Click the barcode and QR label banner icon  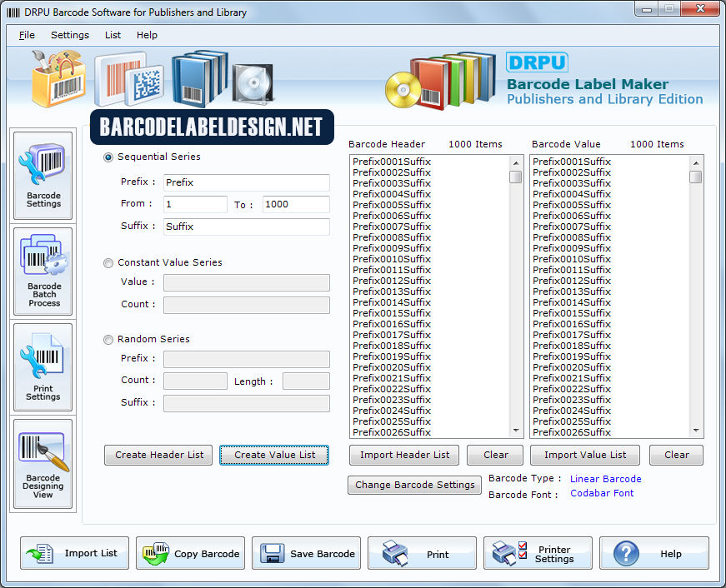[x=129, y=78]
